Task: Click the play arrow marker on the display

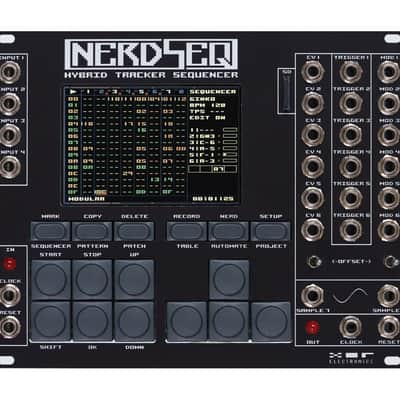Action: coord(73,91)
